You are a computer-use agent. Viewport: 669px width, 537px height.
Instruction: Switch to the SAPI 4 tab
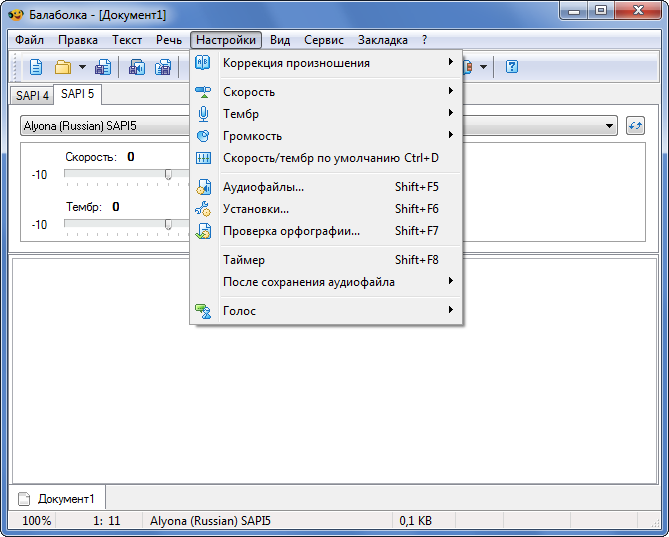32,95
